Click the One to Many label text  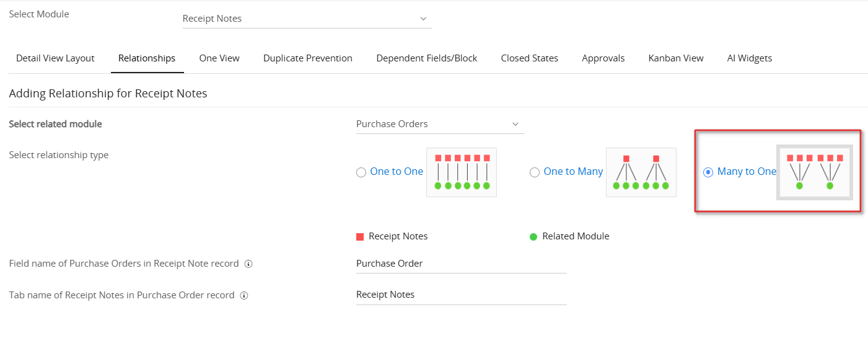coord(573,172)
